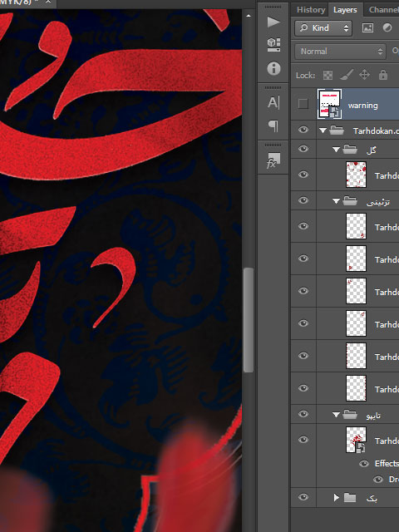399x532 pixels.
Task: Hide the گل group eye icon
Action: (x=303, y=149)
